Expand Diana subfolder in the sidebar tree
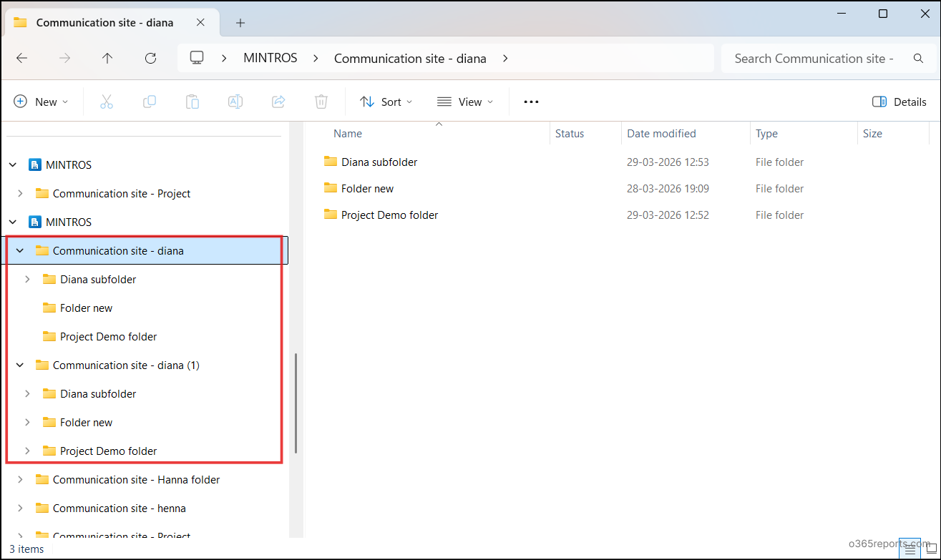This screenshot has height=560, width=941. (28, 279)
